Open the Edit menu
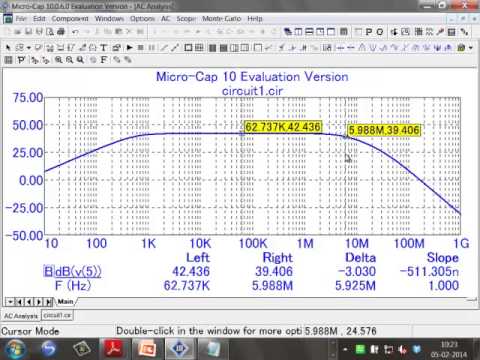 click(x=39, y=19)
